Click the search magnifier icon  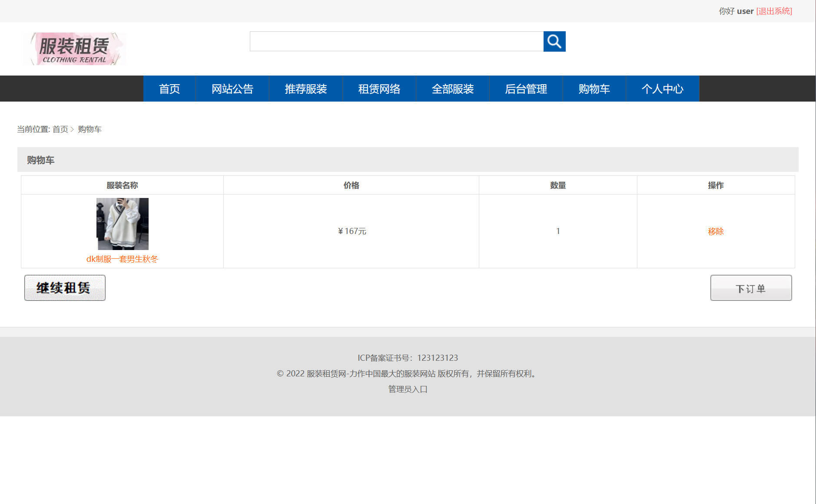point(554,41)
